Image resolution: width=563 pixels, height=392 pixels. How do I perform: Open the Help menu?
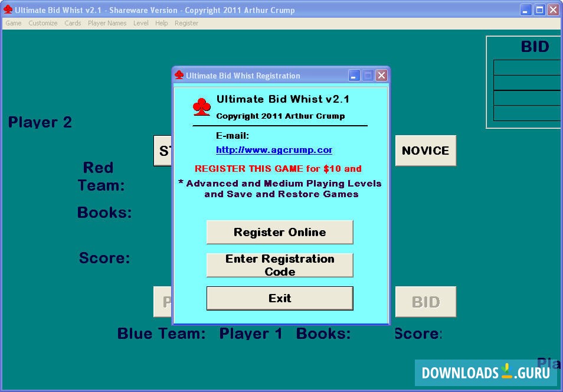[x=161, y=23]
